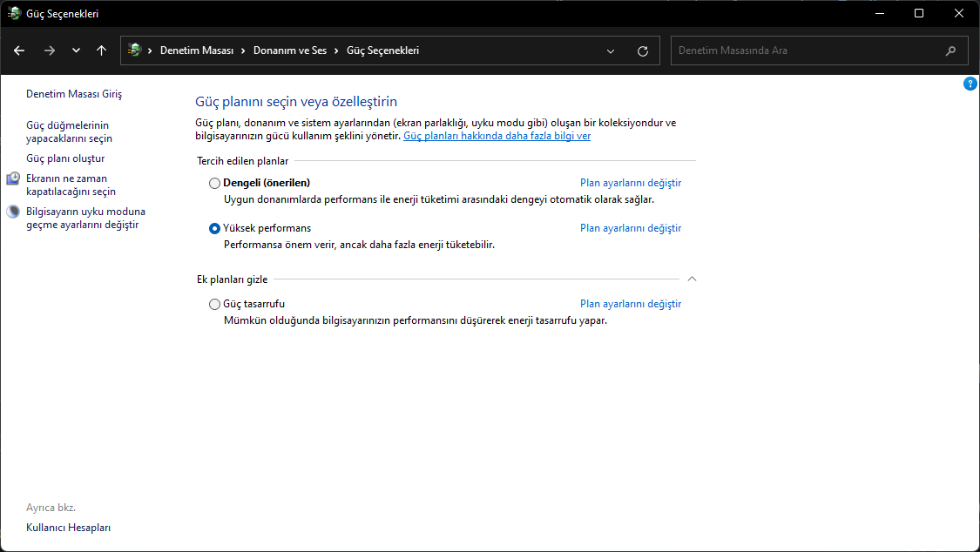Click the Control Panel address bar icon
Image resolution: width=980 pixels, height=552 pixels.
pyautogui.click(x=134, y=50)
